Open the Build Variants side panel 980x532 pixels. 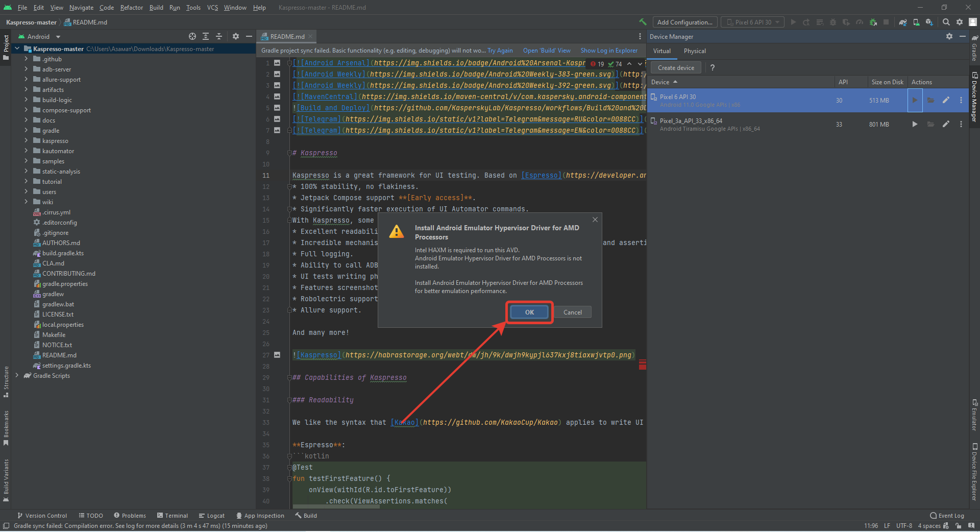coord(6,480)
